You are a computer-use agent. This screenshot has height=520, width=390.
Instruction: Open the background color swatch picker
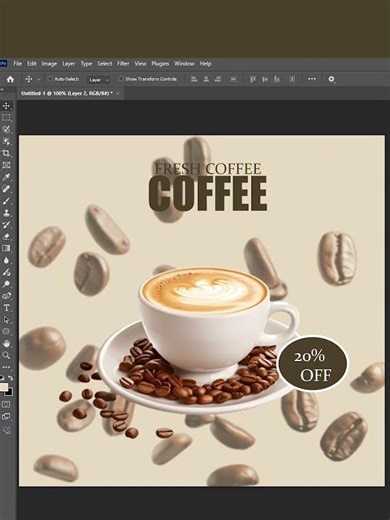pyautogui.click(x=9, y=393)
